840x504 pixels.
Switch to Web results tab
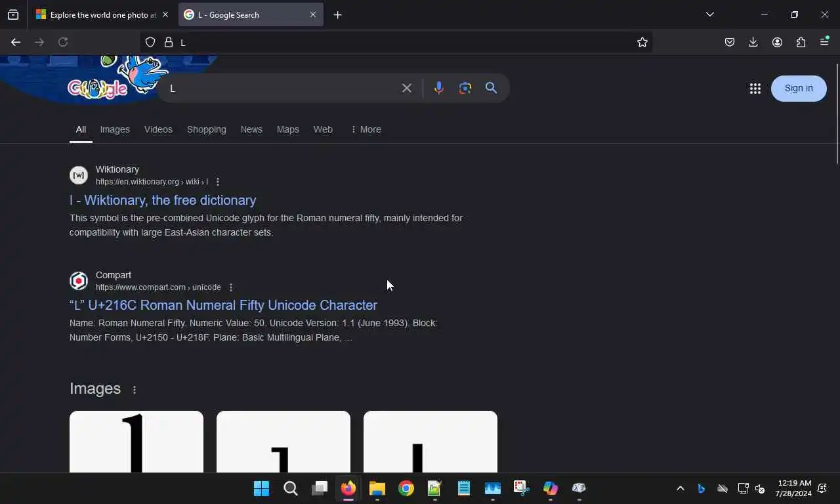tap(323, 129)
